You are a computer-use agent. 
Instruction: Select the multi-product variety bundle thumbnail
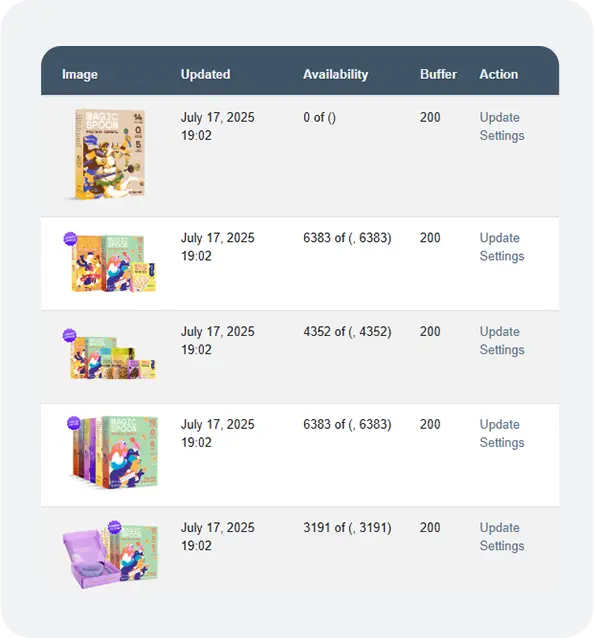click(109, 354)
